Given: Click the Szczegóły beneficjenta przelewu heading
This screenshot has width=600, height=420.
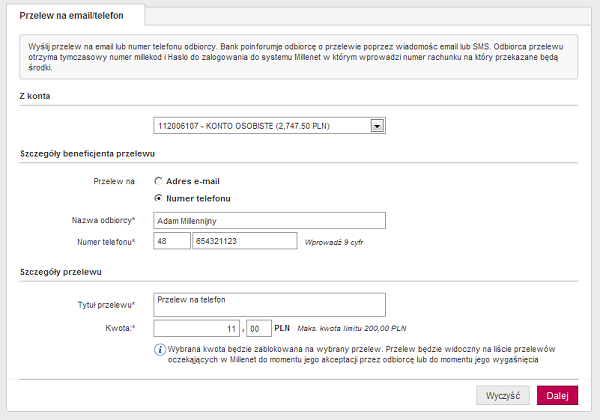Looking at the screenshot, I should (x=87, y=154).
